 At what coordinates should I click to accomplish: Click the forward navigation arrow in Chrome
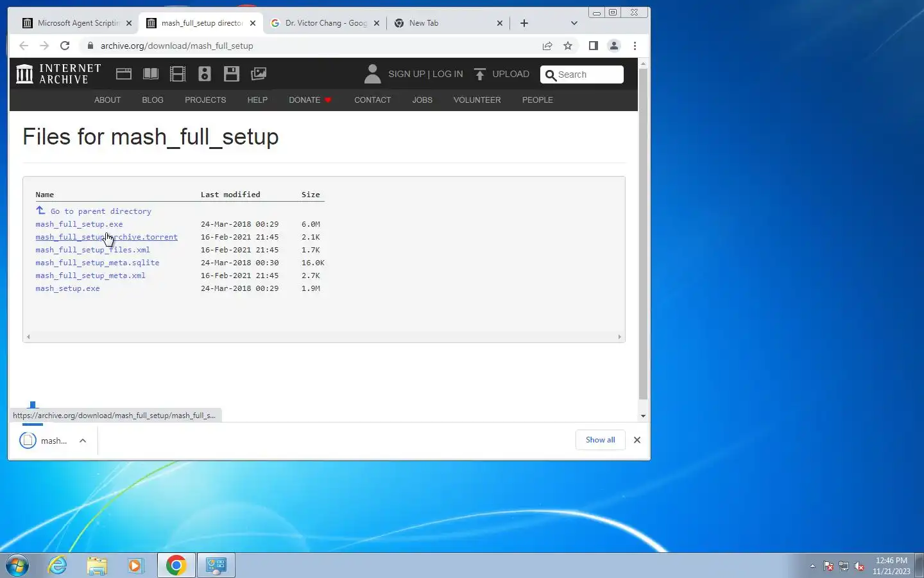tap(44, 46)
